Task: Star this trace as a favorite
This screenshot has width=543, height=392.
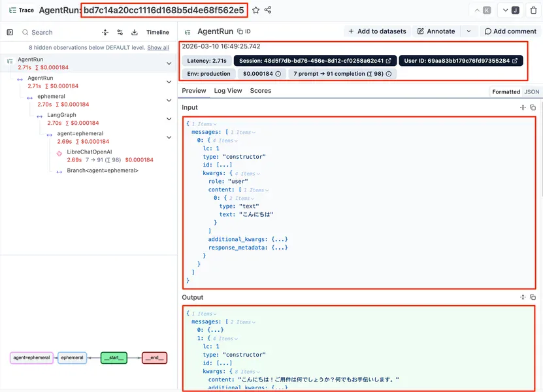Action: pyautogui.click(x=256, y=10)
